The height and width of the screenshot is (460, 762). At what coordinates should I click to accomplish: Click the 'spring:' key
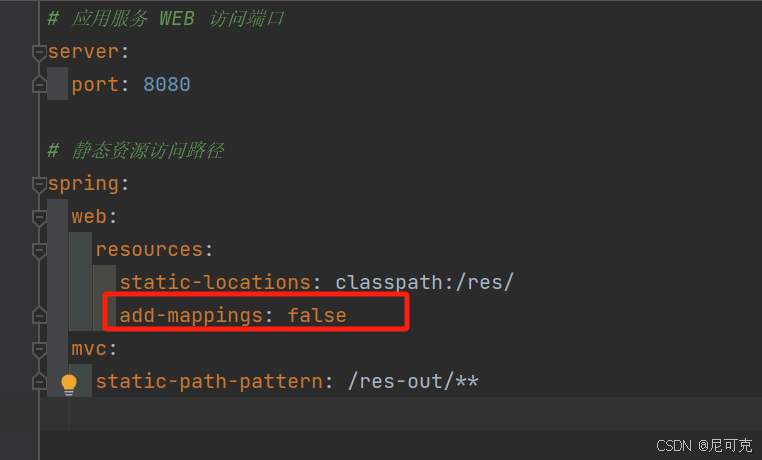click(88, 184)
